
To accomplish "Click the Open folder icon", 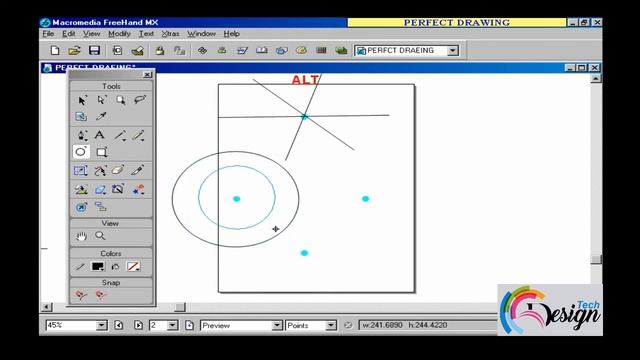I will click(x=74, y=50).
